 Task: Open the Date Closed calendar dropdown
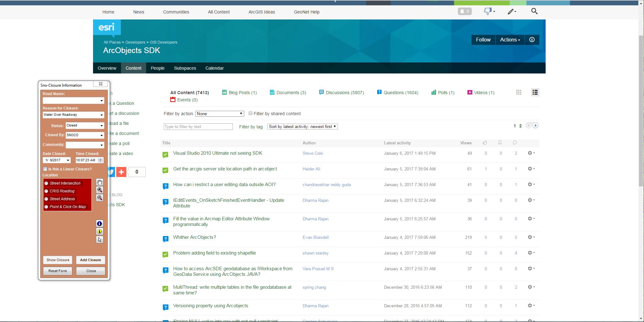[68, 160]
